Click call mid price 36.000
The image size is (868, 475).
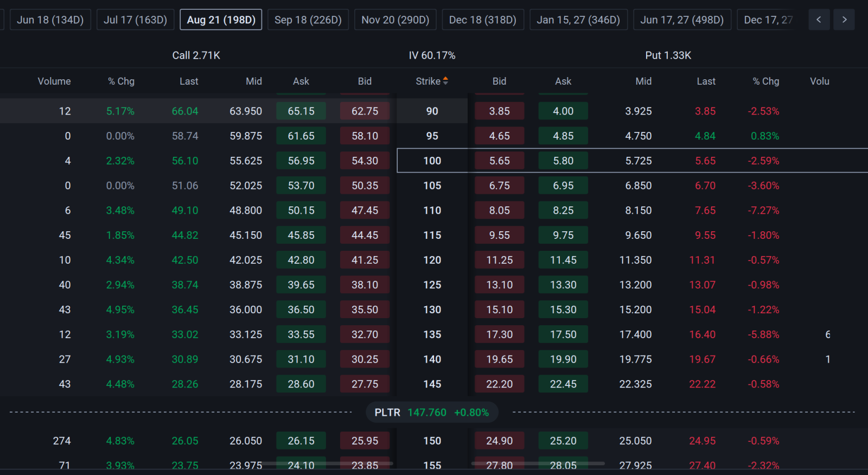pyautogui.click(x=246, y=309)
